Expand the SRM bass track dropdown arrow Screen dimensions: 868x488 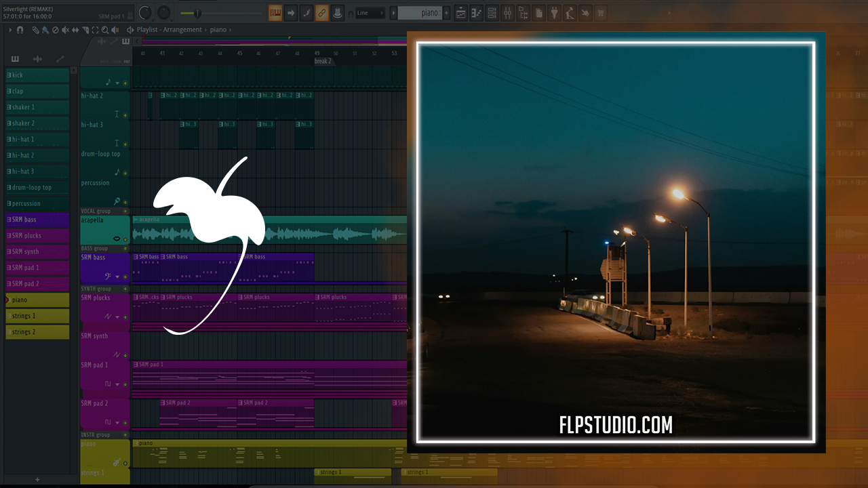click(x=117, y=277)
